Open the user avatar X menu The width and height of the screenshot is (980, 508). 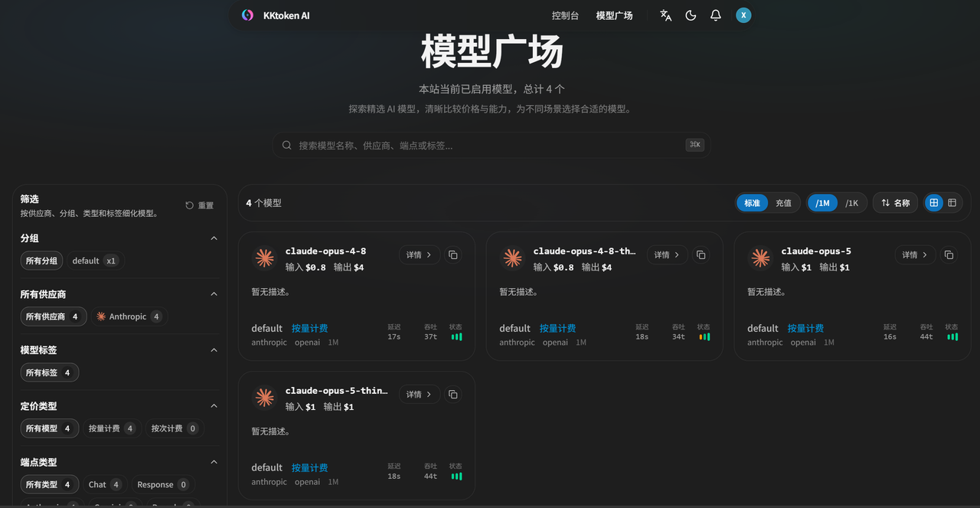pos(743,15)
